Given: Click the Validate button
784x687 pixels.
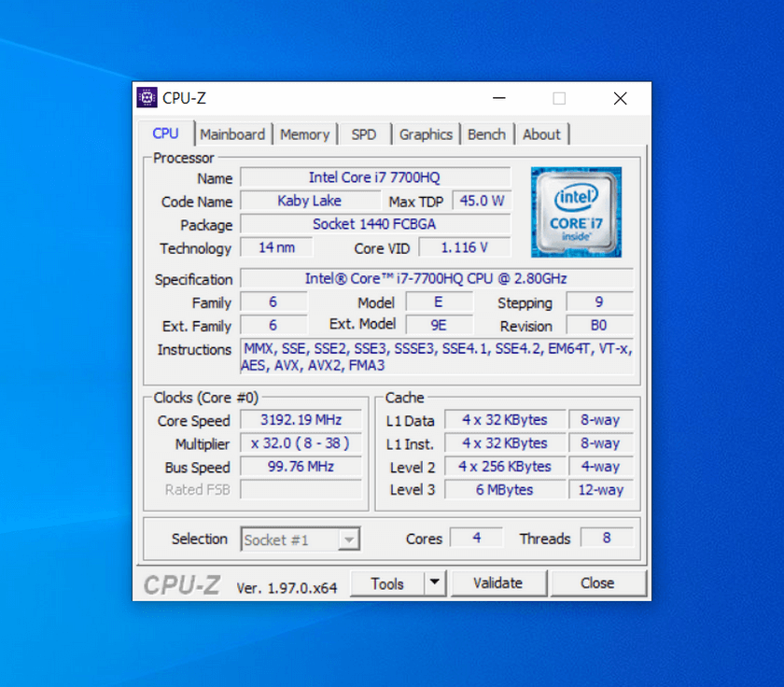Looking at the screenshot, I should click(497, 583).
